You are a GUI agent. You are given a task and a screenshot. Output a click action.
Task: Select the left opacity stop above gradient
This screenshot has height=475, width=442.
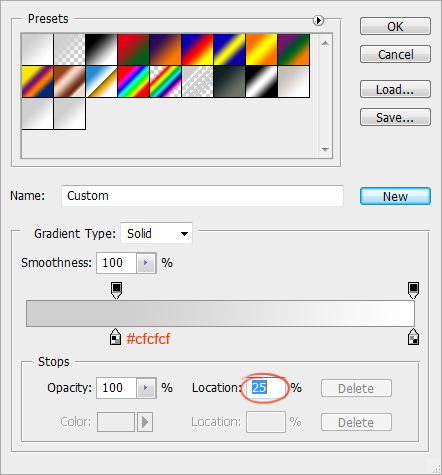point(116,290)
